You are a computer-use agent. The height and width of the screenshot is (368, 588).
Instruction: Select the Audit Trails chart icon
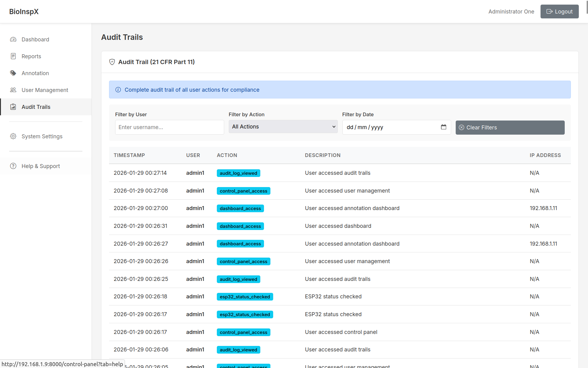coord(13,107)
